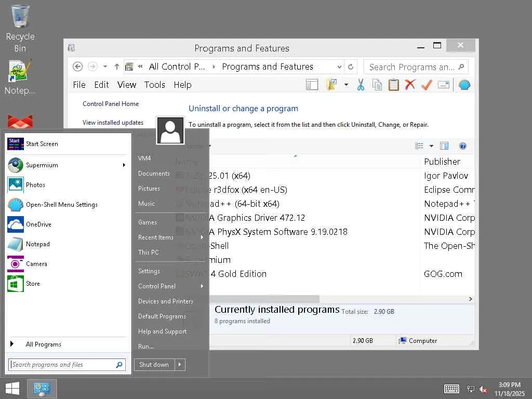Open the File menu
Image resolution: width=532 pixels, height=399 pixels.
tap(79, 85)
